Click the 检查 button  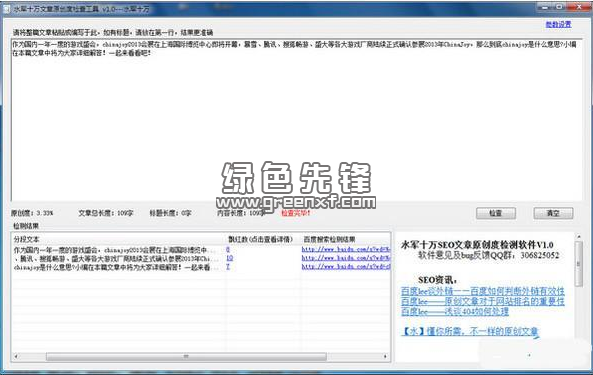pos(495,213)
